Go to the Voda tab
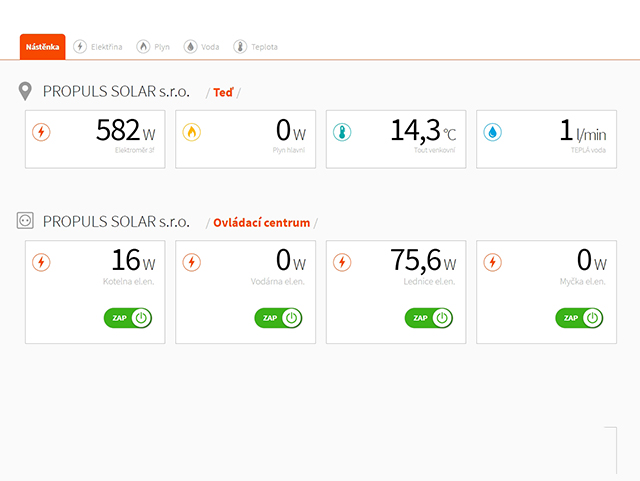The height and width of the screenshot is (481, 640). (204, 46)
